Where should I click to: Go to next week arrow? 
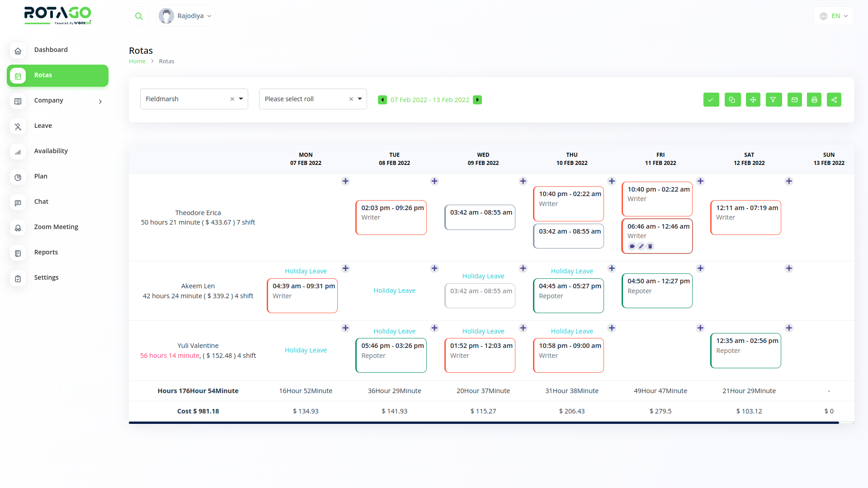click(x=477, y=100)
